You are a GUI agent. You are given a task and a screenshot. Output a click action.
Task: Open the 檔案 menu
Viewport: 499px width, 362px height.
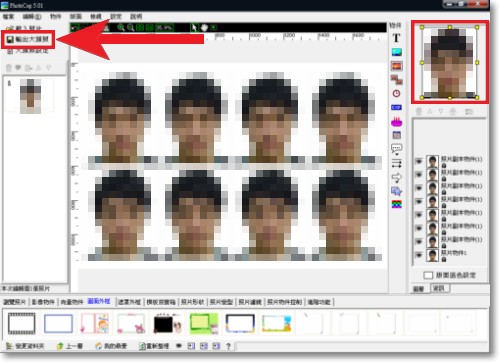(x=8, y=16)
